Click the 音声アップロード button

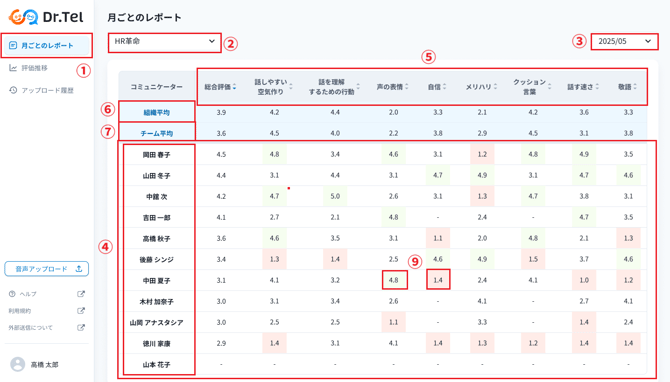point(47,269)
